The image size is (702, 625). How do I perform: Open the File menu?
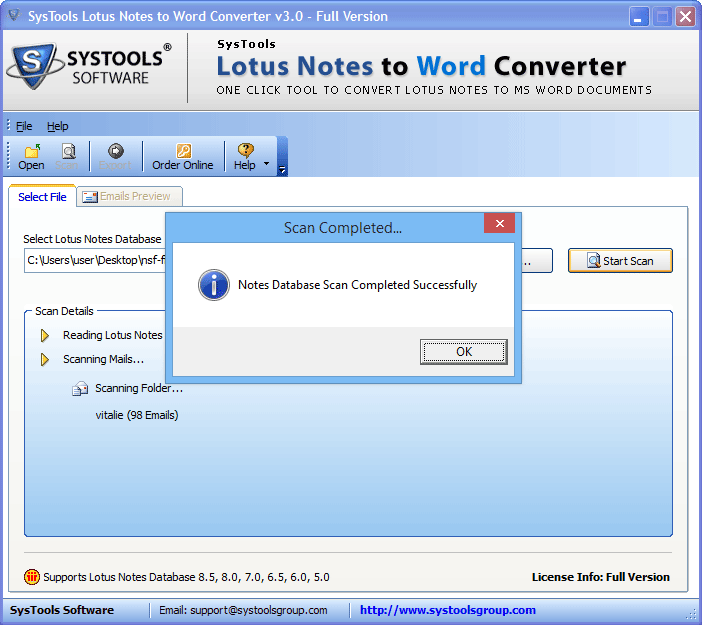coord(24,126)
